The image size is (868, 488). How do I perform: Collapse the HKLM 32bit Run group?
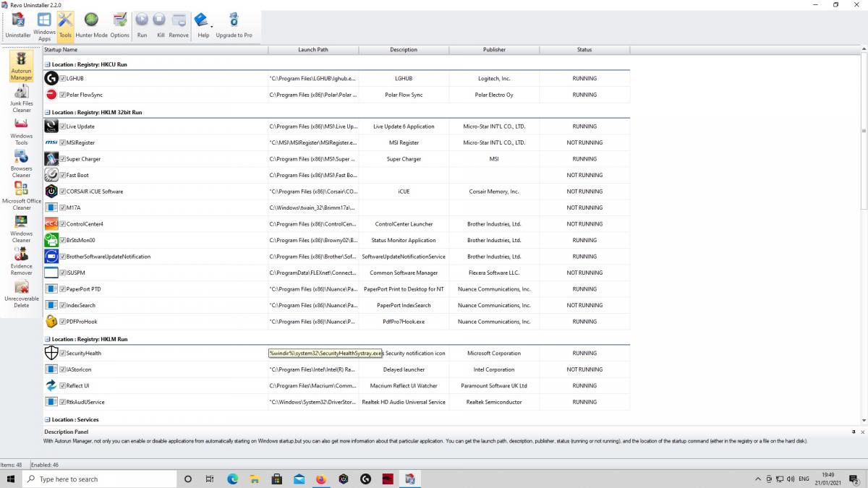[48, 113]
